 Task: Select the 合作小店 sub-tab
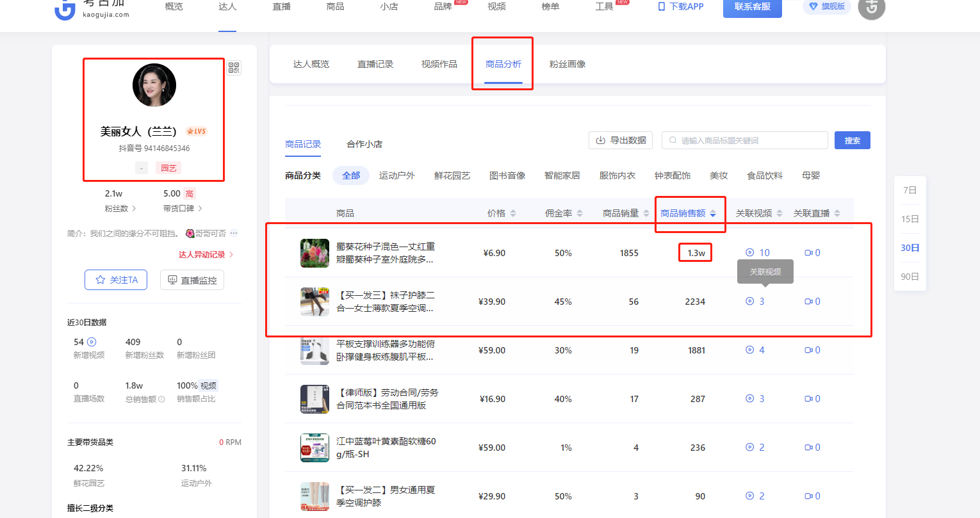[x=364, y=144]
